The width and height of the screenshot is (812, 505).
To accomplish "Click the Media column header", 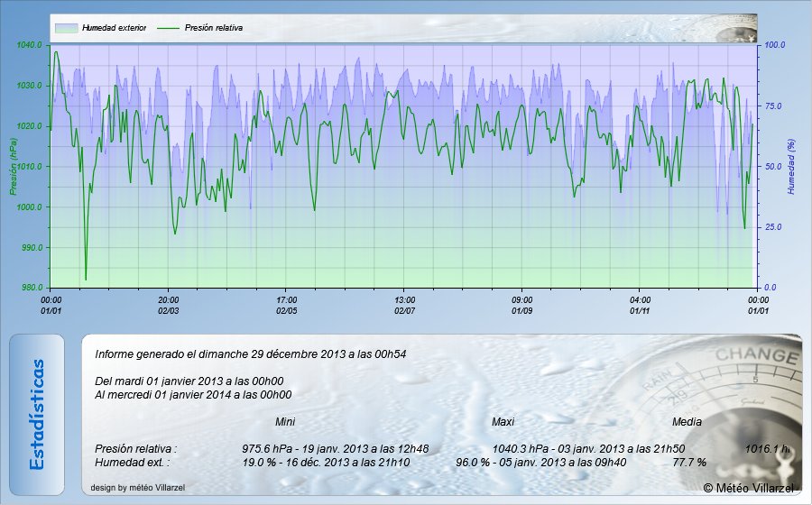I will (x=687, y=422).
